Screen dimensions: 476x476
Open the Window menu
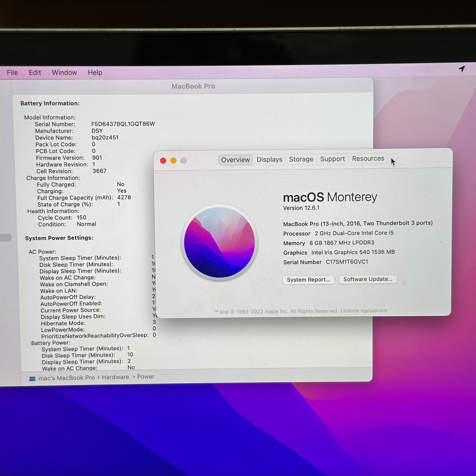(65, 72)
